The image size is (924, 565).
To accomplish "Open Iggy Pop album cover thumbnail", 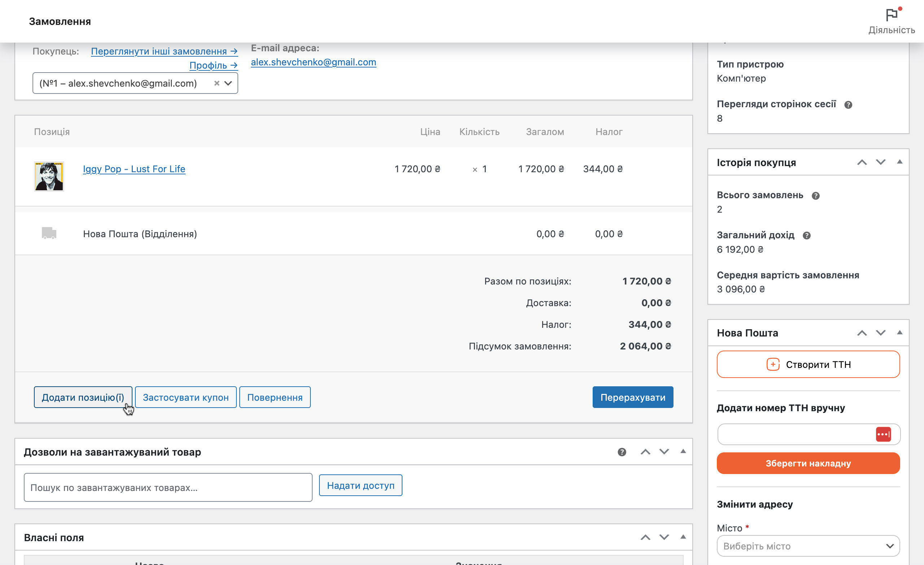I will 49,176.
